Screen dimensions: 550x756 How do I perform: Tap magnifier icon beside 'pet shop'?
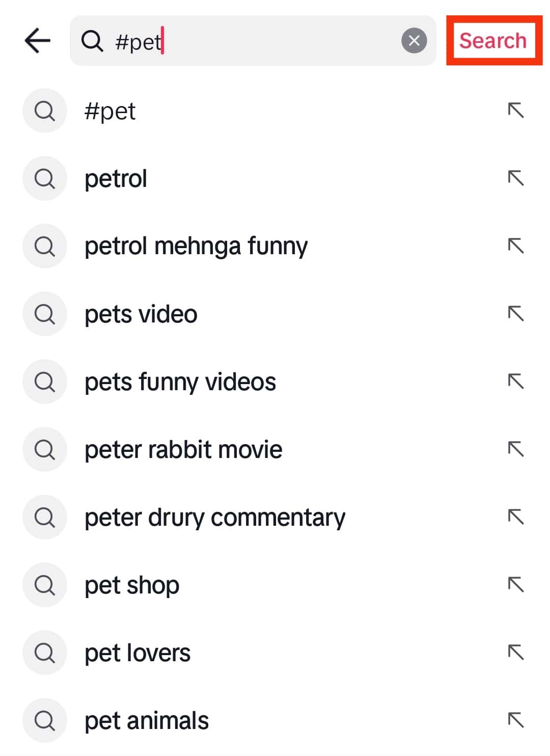coord(45,585)
